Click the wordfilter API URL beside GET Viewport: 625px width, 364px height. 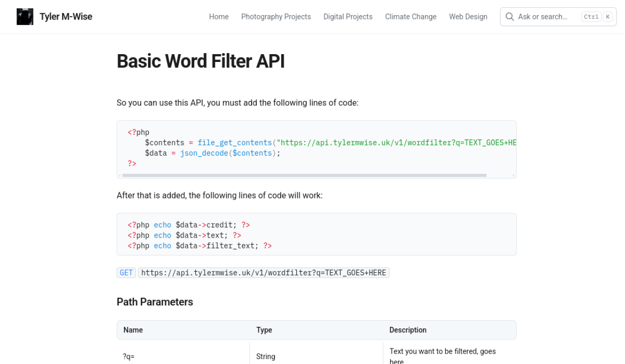tap(264, 273)
